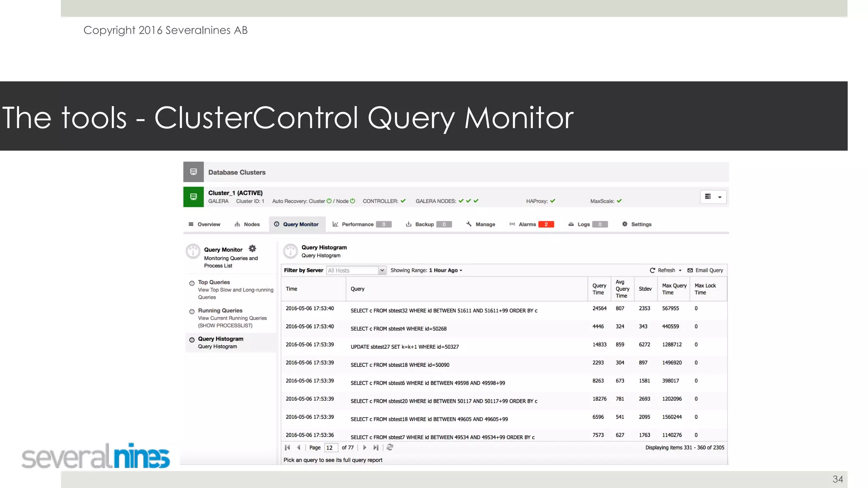
Task: Click the Manage wrench icon
Action: click(x=469, y=224)
